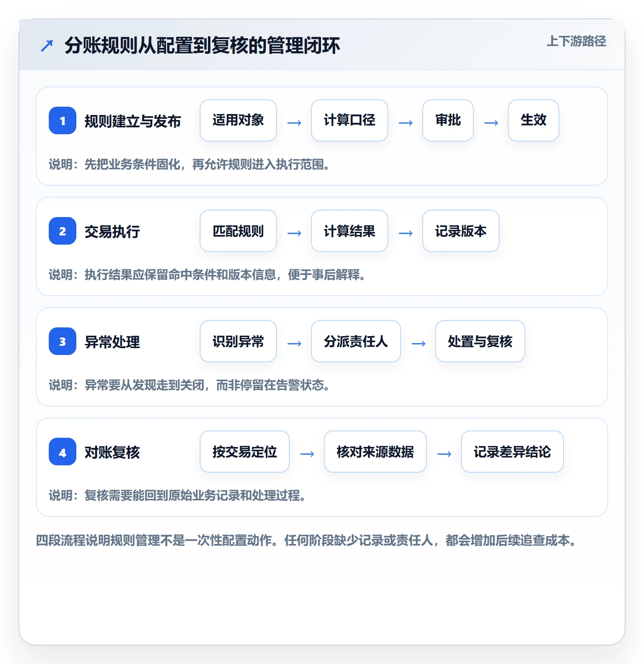Click the arrow icon beside the title
644x664 pixels.
pyautogui.click(x=47, y=46)
